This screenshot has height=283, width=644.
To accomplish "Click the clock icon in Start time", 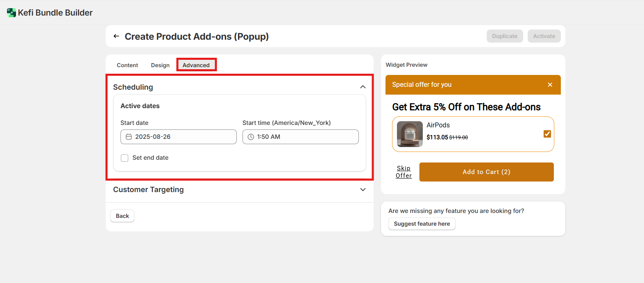I will coord(251,137).
